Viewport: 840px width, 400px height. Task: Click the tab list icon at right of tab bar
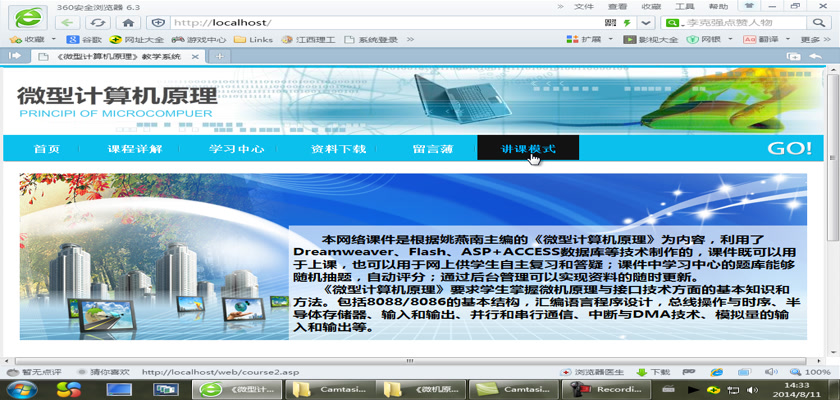tap(793, 56)
